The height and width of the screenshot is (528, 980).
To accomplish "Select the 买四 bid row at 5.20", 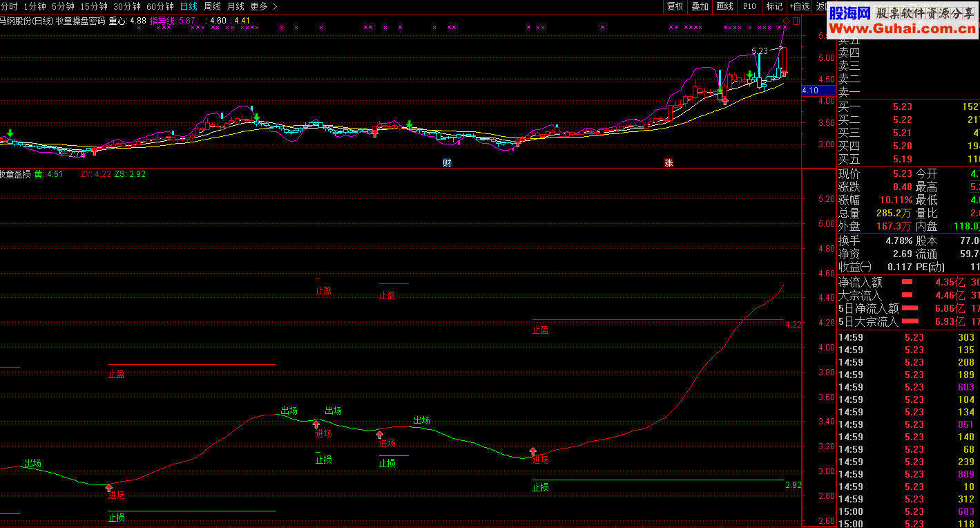I will coord(908,147).
